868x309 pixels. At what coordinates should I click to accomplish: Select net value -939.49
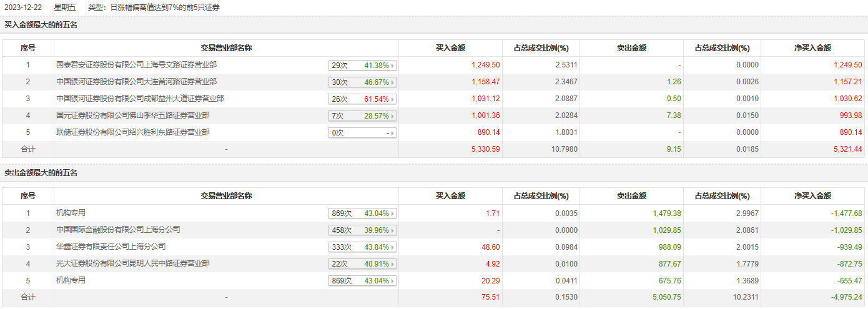tap(851, 247)
